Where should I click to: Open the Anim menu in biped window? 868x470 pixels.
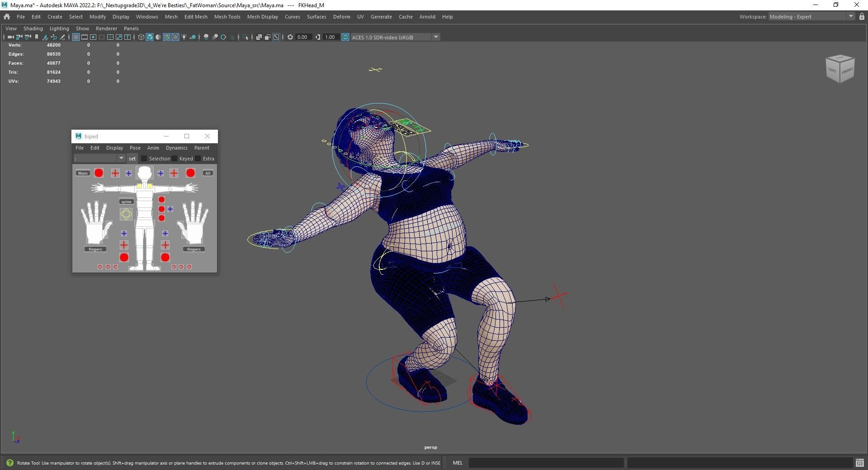[x=153, y=148]
